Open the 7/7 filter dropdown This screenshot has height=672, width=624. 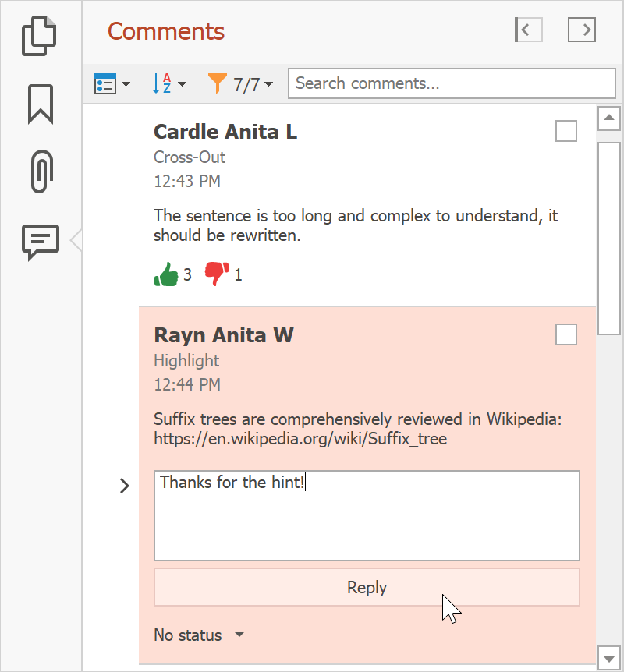click(x=240, y=84)
